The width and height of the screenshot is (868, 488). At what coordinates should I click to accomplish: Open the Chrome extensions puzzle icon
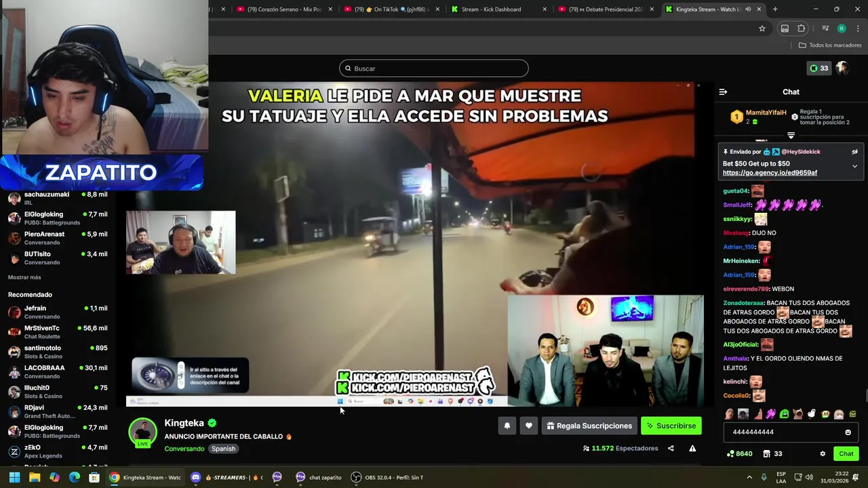(x=802, y=28)
